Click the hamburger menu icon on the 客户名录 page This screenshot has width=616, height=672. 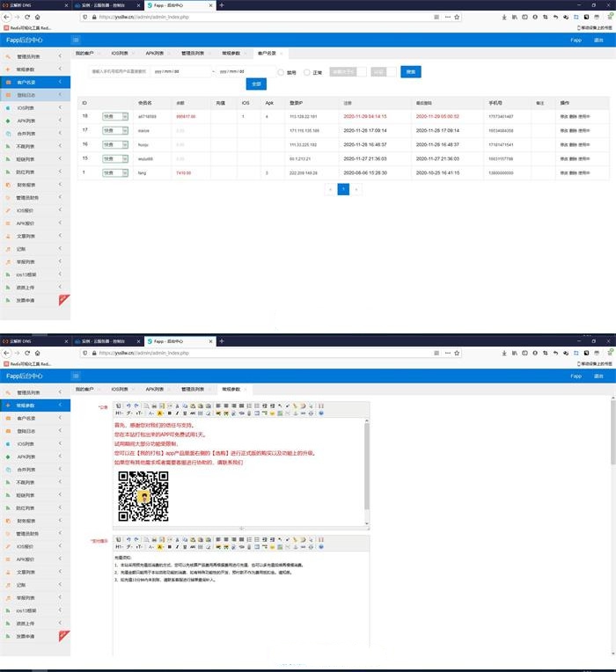(76, 40)
